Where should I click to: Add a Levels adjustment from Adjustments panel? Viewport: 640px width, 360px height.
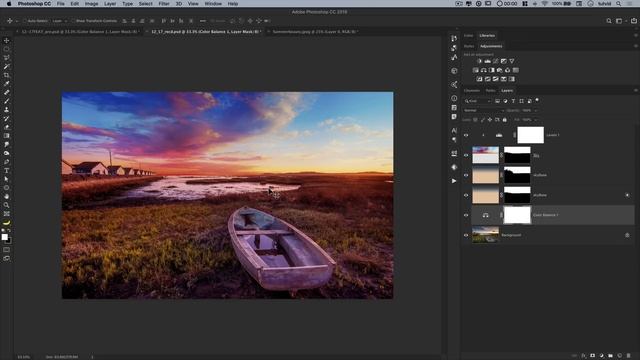[x=487, y=61]
